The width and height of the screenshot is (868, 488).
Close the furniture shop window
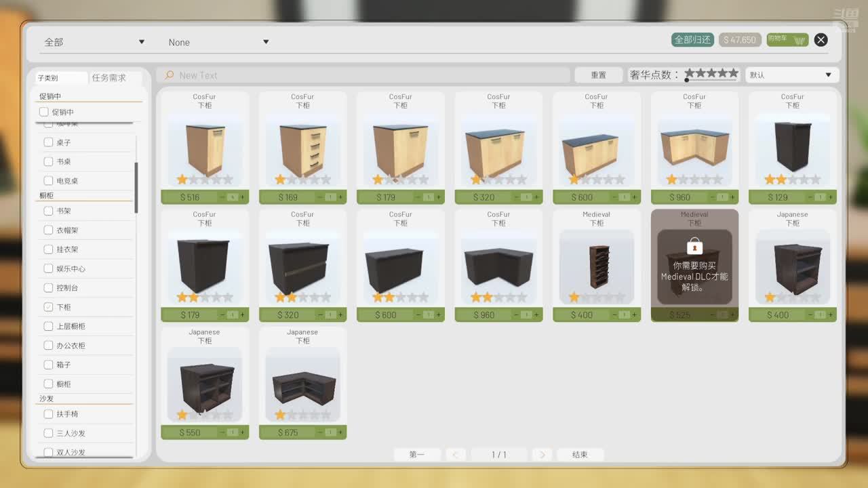pos(821,40)
